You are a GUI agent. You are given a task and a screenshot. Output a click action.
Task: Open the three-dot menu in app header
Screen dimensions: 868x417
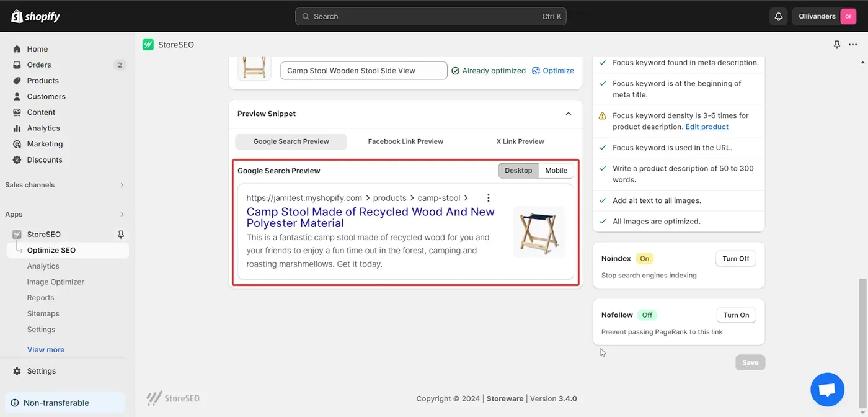click(852, 45)
